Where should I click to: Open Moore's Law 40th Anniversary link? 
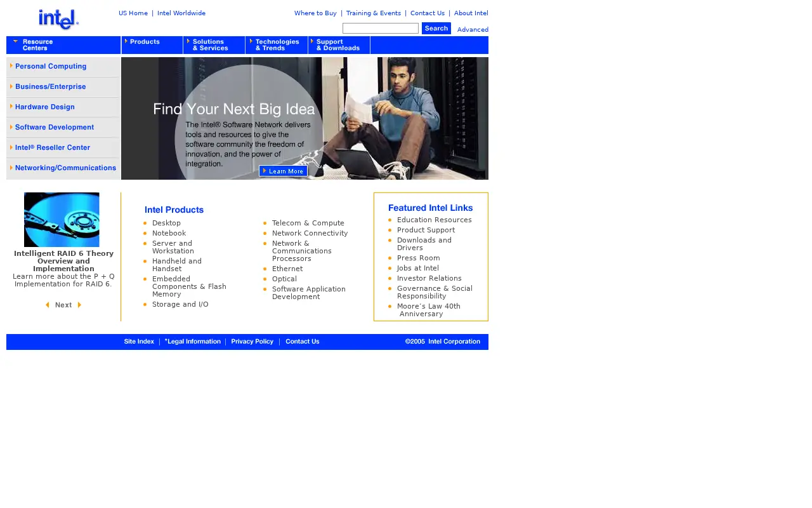429,311
